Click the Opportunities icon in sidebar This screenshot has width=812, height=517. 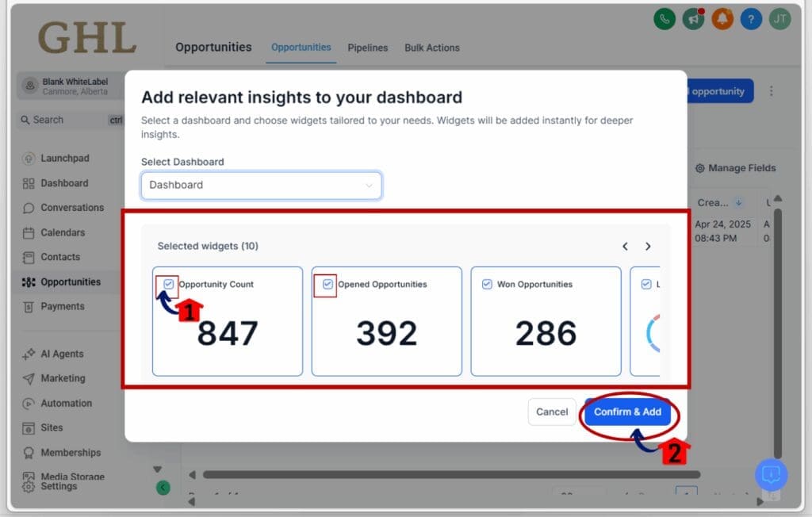(29, 282)
